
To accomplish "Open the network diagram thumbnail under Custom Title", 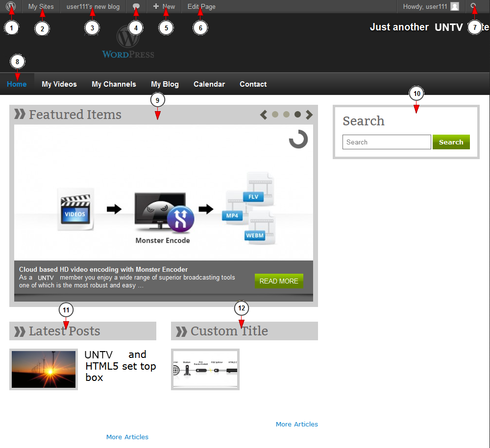I will tap(205, 369).
